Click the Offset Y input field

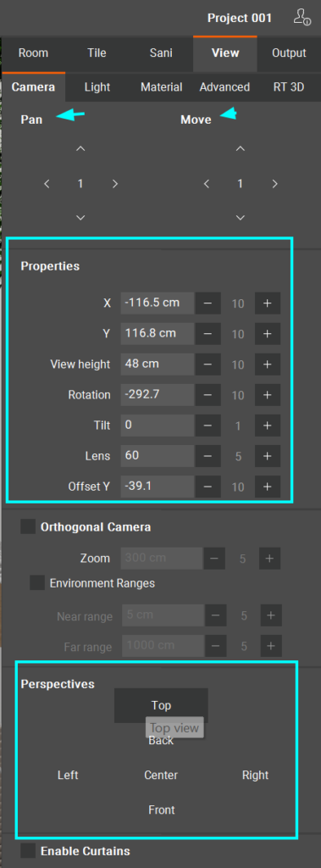158,487
